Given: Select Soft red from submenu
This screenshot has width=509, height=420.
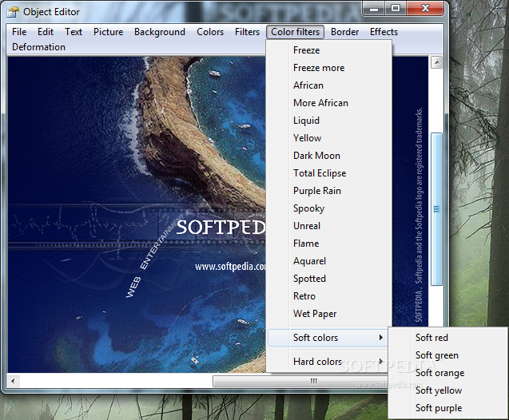Looking at the screenshot, I should 447,338.
